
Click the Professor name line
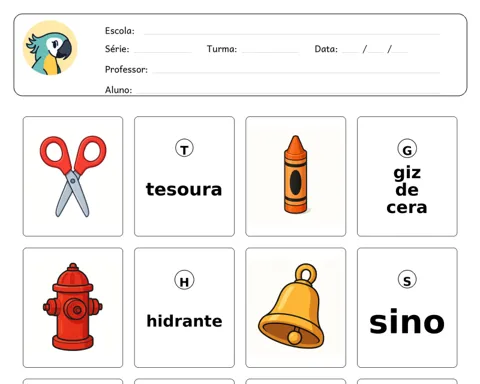296,72
